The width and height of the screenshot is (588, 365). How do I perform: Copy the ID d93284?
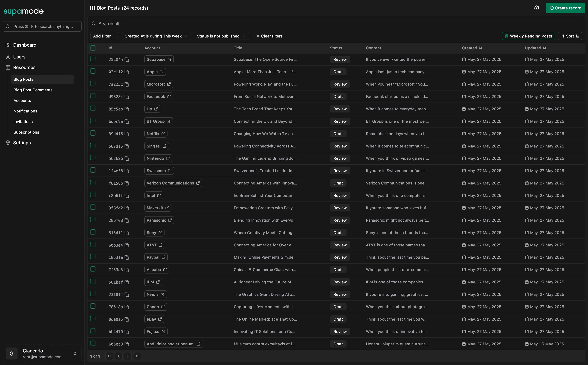coord(127,97)
